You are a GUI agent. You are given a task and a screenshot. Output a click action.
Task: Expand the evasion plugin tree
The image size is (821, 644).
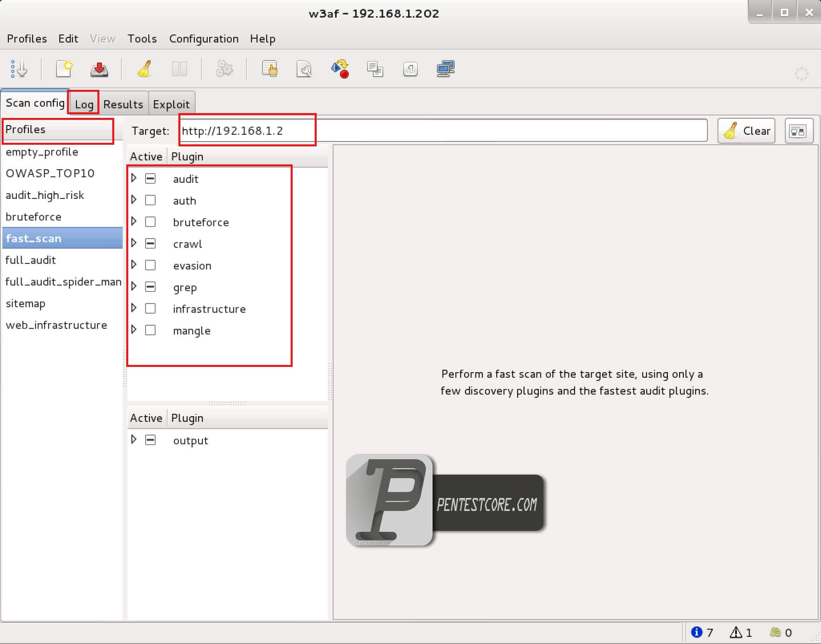click(x=134, y=264)
